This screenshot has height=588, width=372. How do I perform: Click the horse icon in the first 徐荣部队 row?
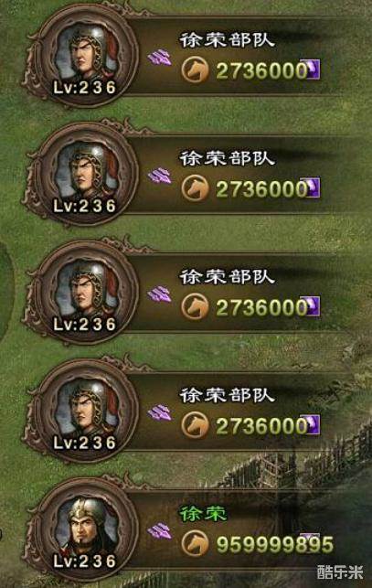pyautogui.click(x=195, y=69)
